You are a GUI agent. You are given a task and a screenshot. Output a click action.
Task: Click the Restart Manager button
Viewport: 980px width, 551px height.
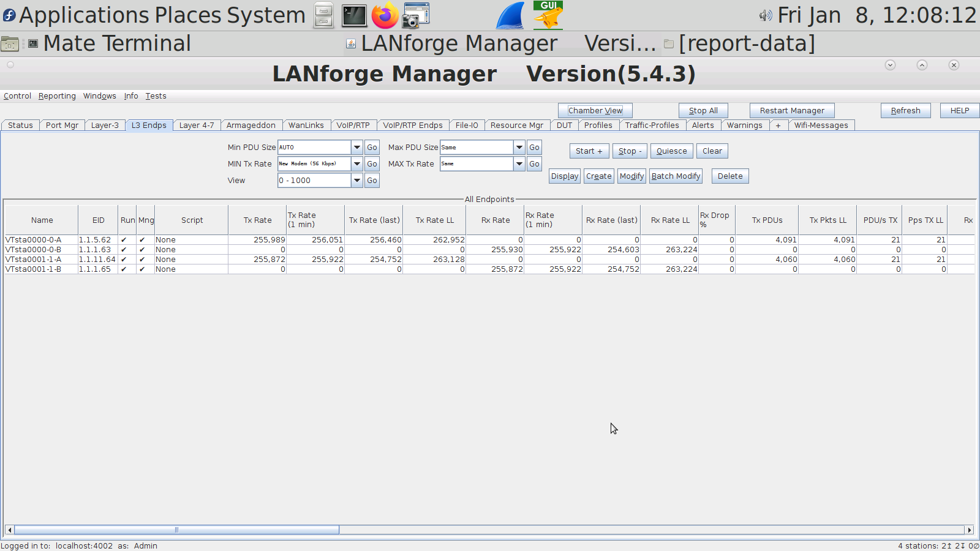(792, 111)
